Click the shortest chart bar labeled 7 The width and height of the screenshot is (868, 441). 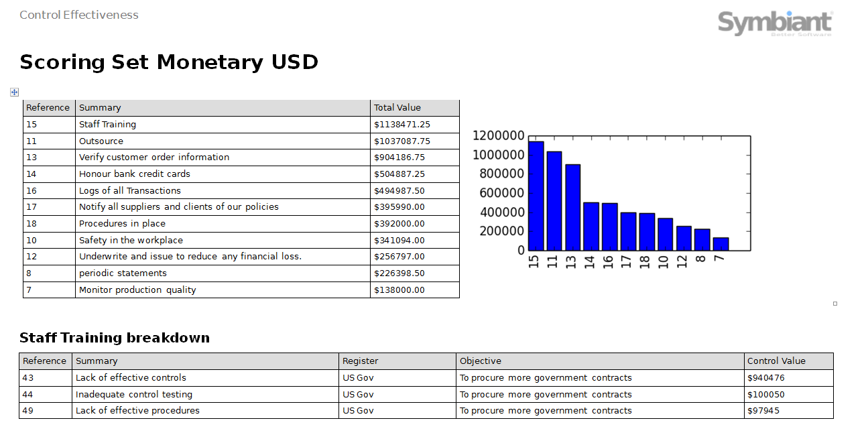point(721,244)
